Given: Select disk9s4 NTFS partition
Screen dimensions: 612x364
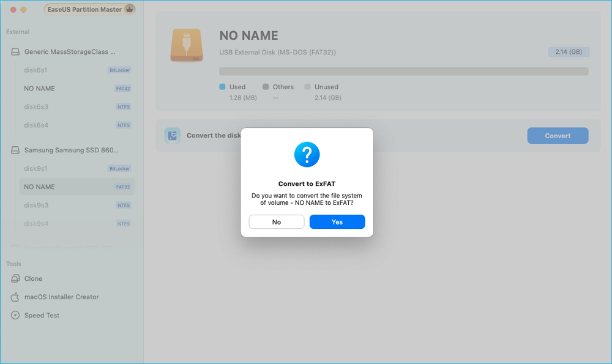Looking at the screenshot, I should pyautogui.click(x=77, y=223).
